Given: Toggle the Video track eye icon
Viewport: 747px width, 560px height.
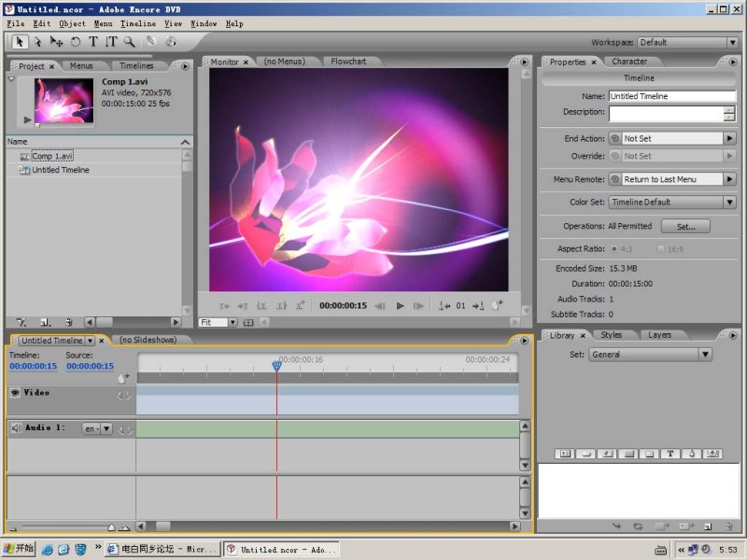Looking at the screenshot, I should tap(15, 393).
